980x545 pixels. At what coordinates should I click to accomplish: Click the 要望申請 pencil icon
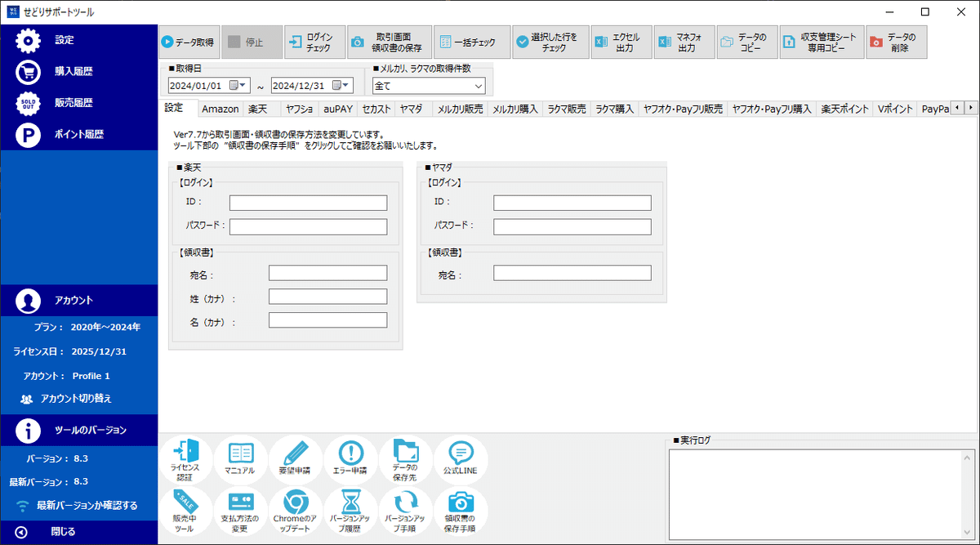click(x=296, y=460)
